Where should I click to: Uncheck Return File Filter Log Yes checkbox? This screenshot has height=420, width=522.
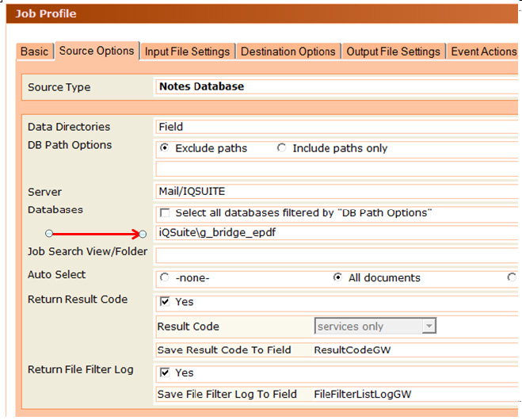165,372
